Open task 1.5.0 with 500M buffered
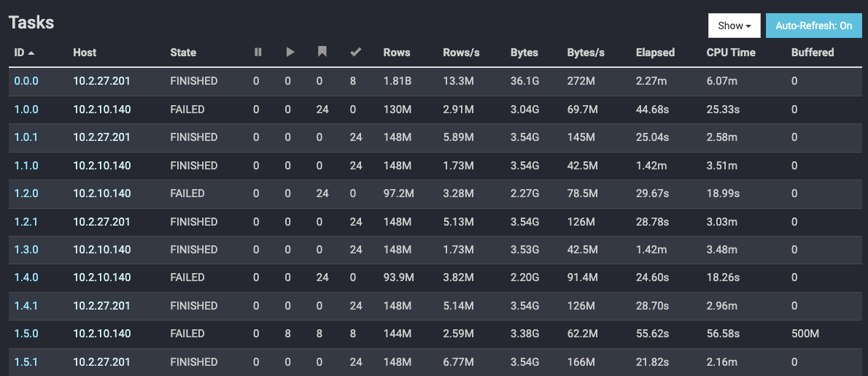The image size is (868, 376). (x=26, y=334)
